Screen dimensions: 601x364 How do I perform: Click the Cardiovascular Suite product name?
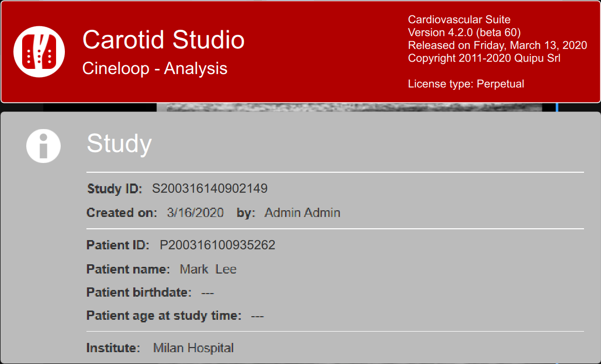(x=459, y=20)
